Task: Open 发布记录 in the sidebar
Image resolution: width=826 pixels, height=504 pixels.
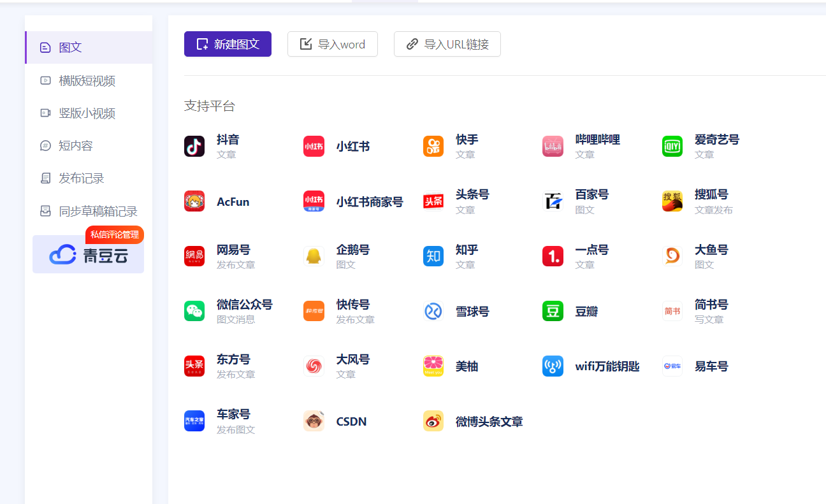Action: point(82,178)
